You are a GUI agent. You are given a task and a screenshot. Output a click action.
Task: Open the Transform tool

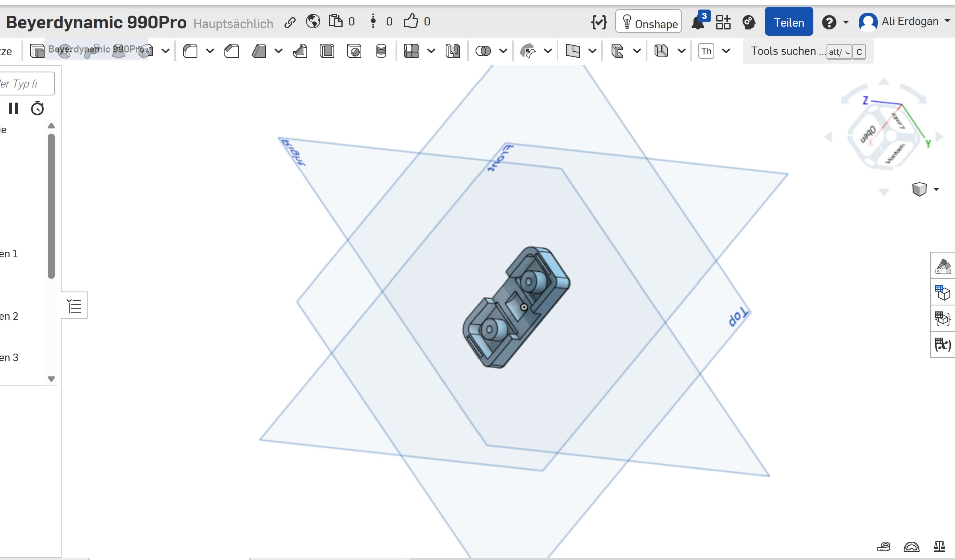click(529, 51)
